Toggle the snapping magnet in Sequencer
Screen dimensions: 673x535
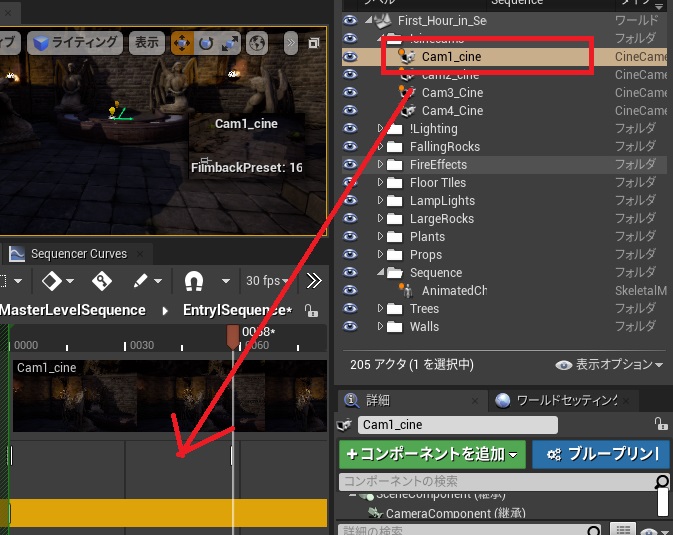tap(194, 281)
